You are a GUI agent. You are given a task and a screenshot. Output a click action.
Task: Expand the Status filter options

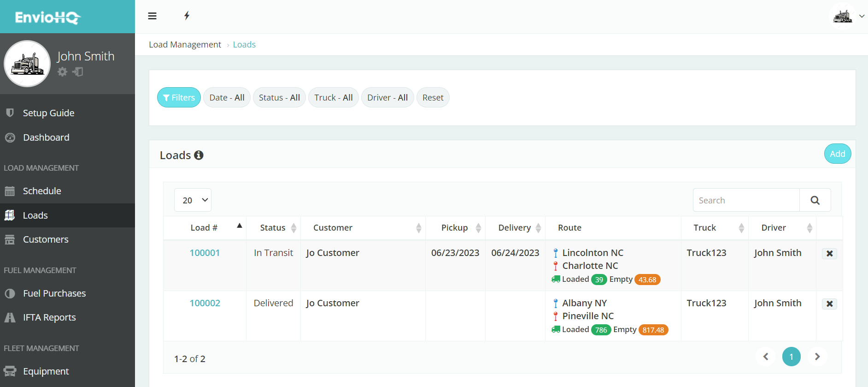click(x=279, y=98)
